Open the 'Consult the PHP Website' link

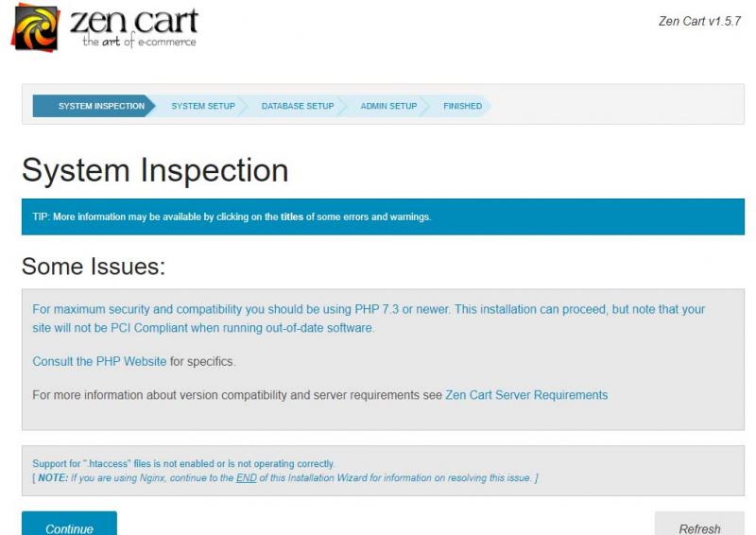99,361
